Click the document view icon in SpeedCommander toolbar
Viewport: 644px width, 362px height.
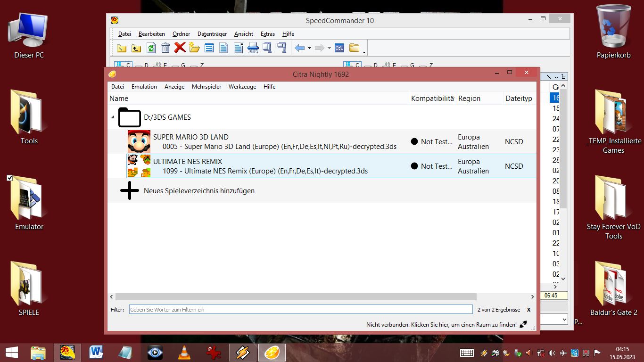[x=223, y=48]
